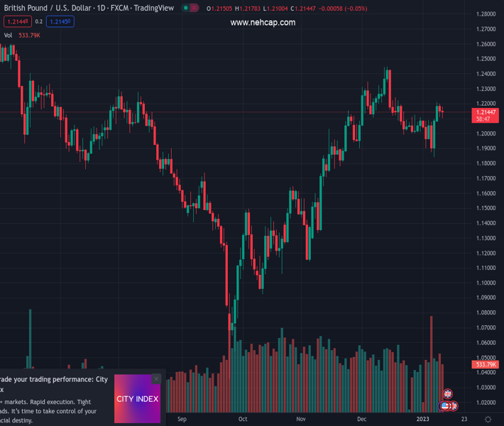Open the City Index ad logo
The image size is (504, 426).
coord(137,399)
